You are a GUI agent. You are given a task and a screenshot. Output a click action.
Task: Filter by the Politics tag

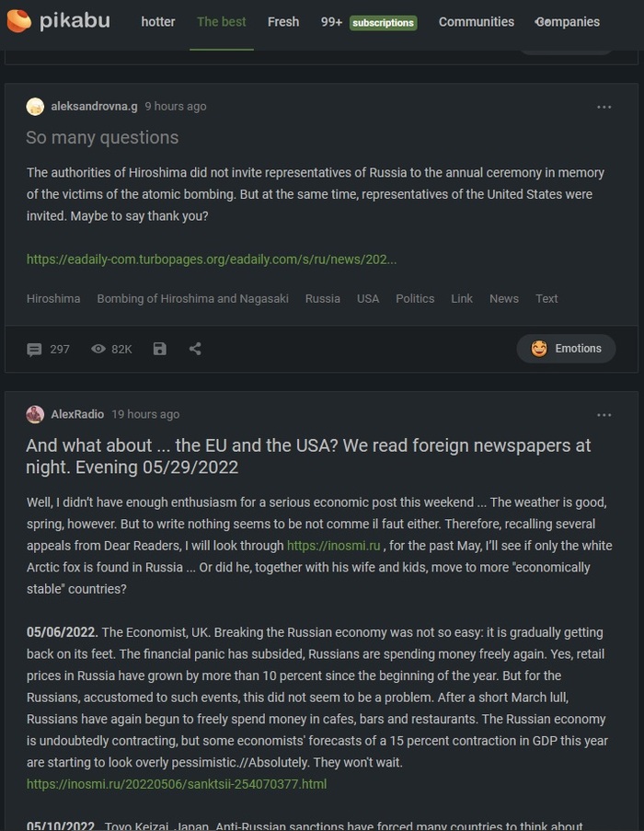(415, 298)
